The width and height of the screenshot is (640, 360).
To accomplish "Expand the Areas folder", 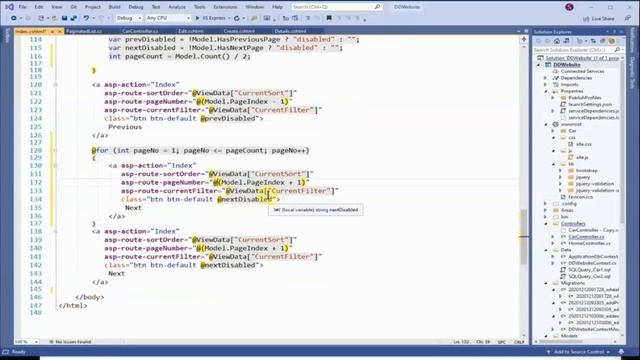I will (x=545, y=210).
